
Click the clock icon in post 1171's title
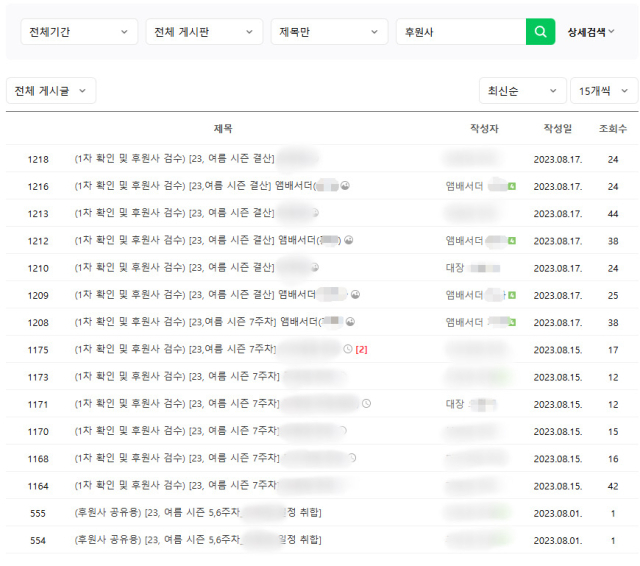tap(366, 404)
